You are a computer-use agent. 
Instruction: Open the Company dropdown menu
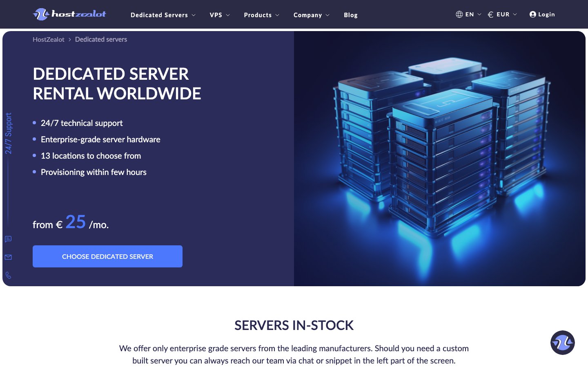pos(312,15)
